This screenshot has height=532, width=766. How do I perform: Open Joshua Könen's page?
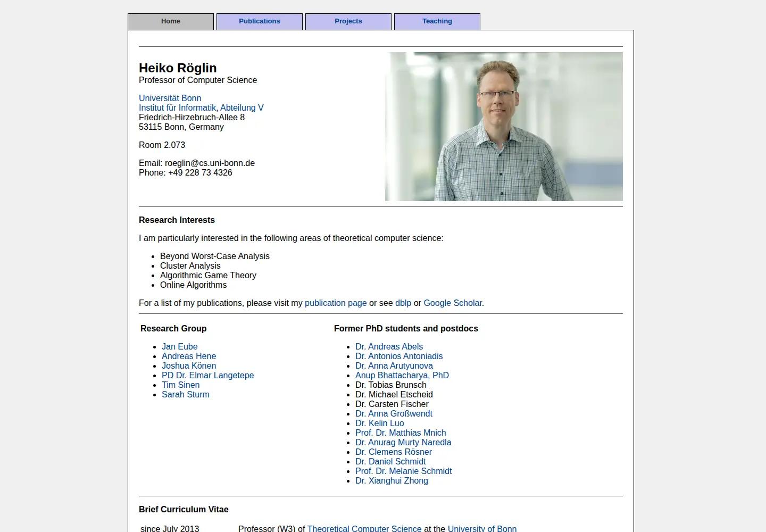189,365
